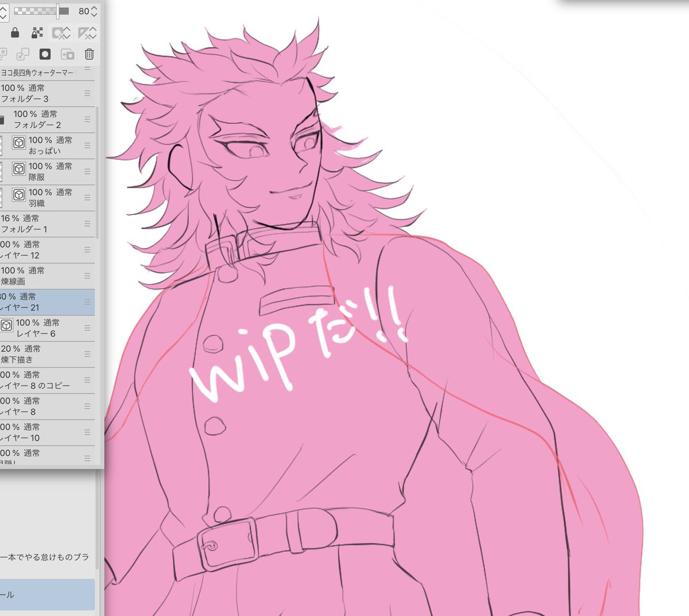Click drag handle on 隊服 row
689x616 pixels.
[87, 171]
